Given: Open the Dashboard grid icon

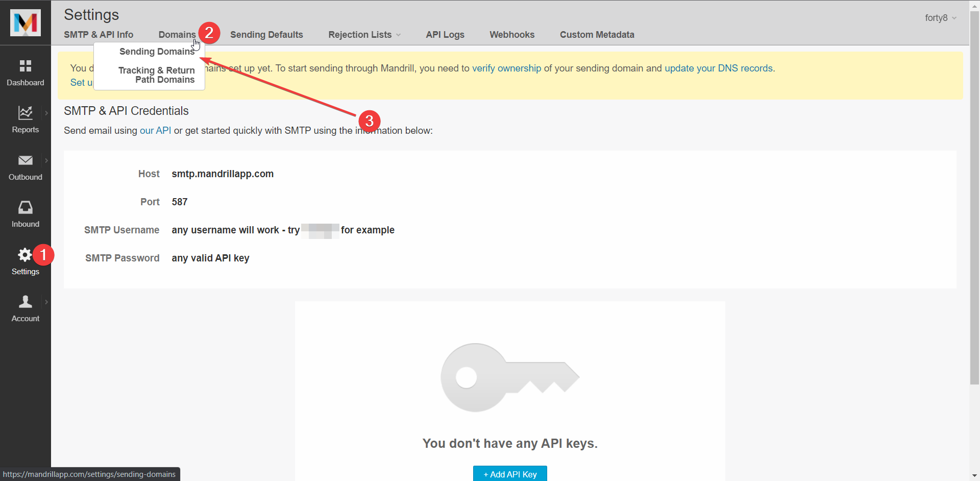Looking at the screenshot, I should click(x=26, y=66).
